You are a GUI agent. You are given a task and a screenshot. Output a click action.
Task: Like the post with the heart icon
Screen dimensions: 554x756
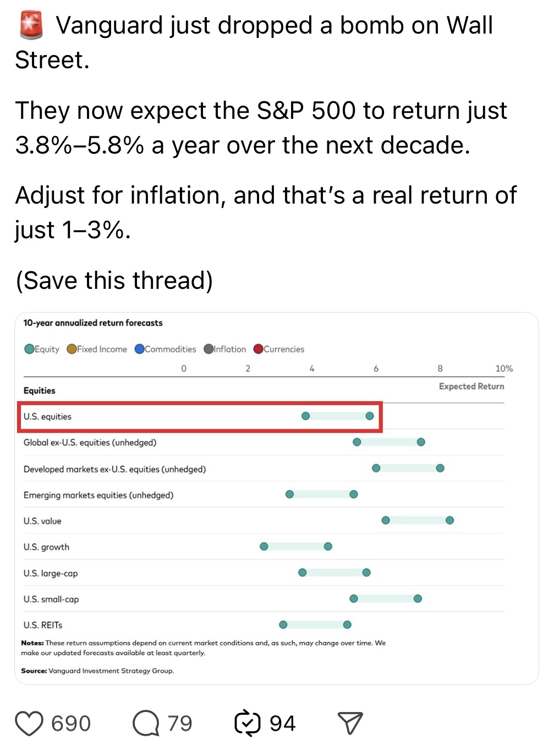point(29,724)
